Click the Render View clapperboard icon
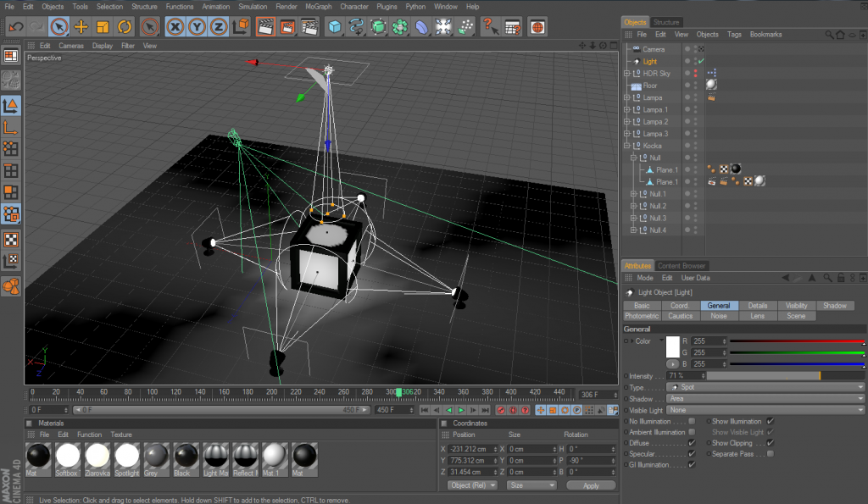 tap(265, 27)
